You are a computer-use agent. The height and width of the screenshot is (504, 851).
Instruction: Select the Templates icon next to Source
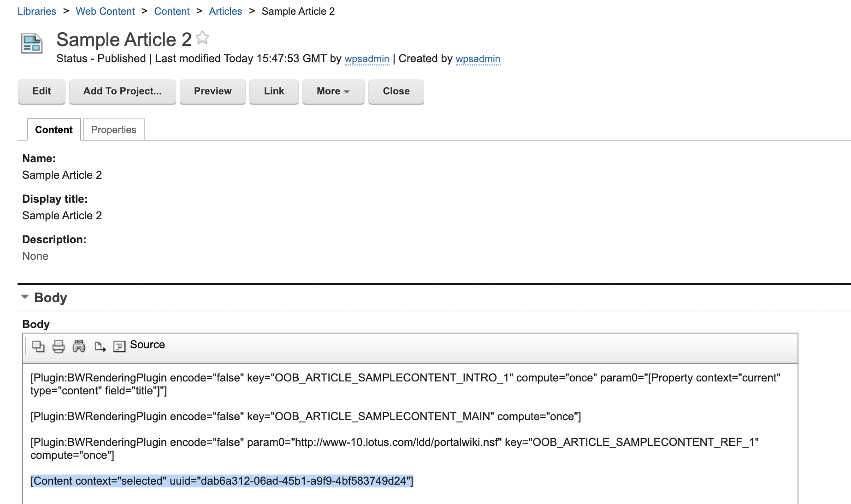point(119,346)
